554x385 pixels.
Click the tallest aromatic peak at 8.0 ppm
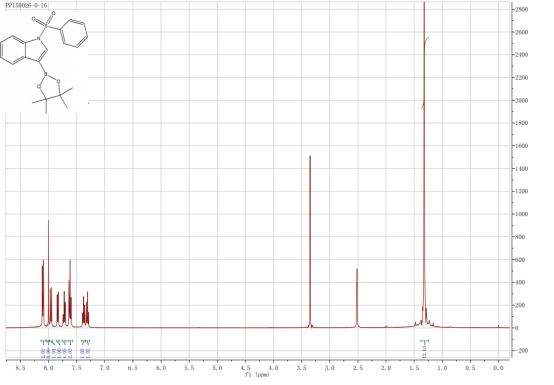point(48,273)
